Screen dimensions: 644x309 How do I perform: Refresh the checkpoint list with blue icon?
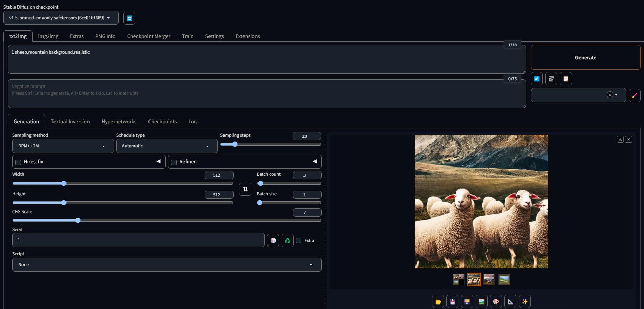[x=129, y=18]
